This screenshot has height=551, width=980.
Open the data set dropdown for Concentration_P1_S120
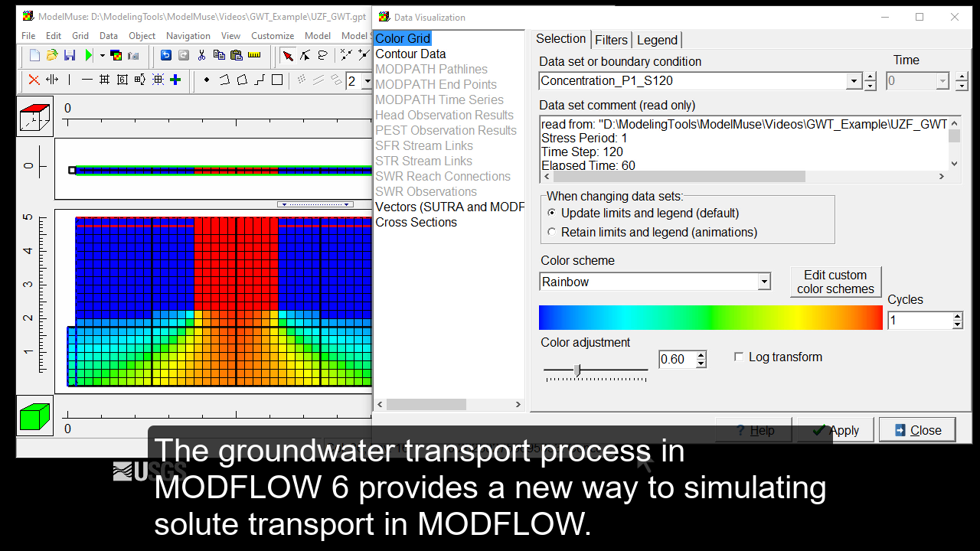pos(852,80)
